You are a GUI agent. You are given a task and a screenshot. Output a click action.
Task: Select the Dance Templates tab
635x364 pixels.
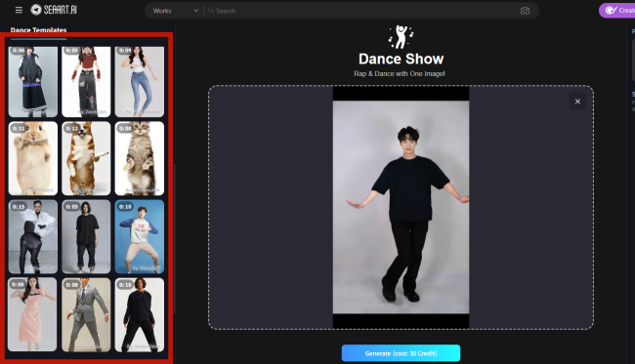coord(38,30)
